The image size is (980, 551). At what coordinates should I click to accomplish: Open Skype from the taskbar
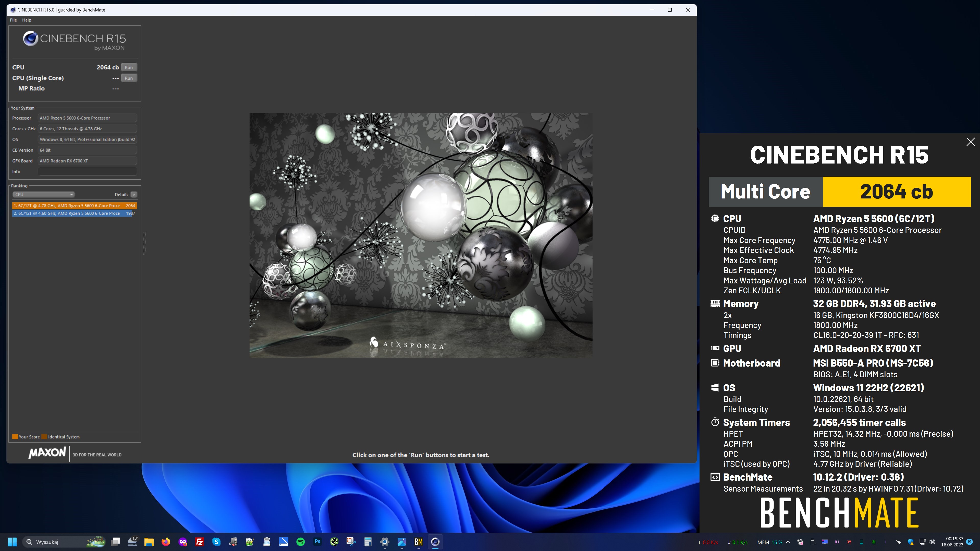216,542
